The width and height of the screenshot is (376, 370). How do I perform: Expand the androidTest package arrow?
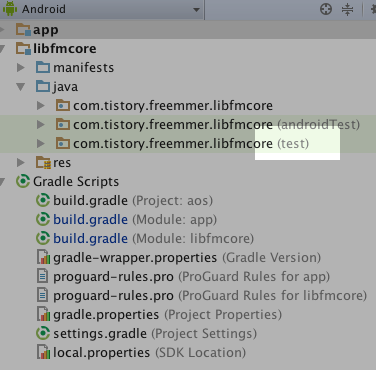coord(41,125)
